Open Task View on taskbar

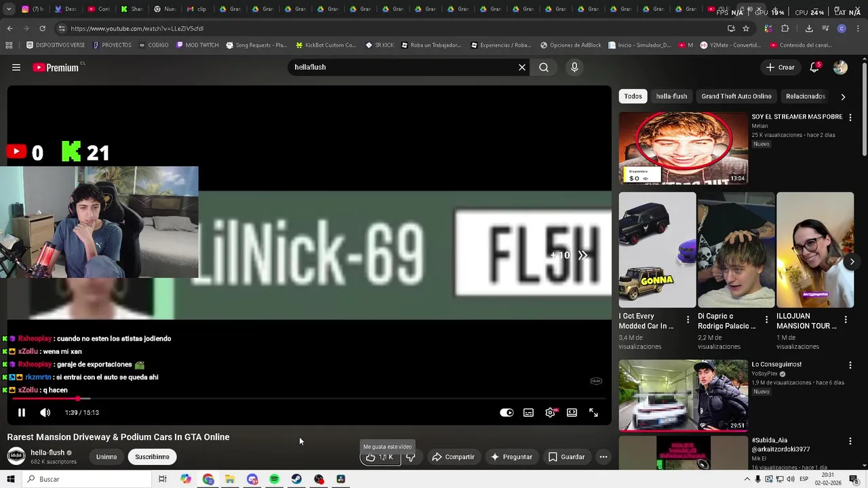click(x=163, y=479)
